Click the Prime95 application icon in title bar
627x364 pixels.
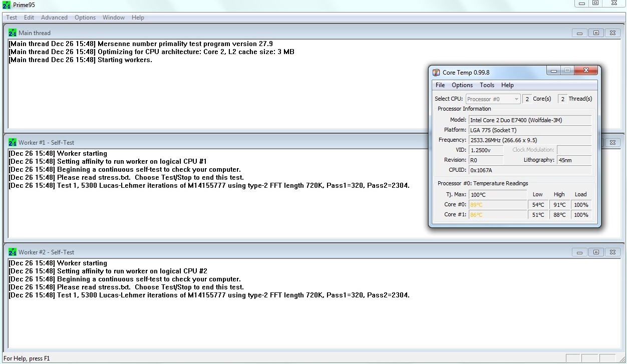pos(7,5)
